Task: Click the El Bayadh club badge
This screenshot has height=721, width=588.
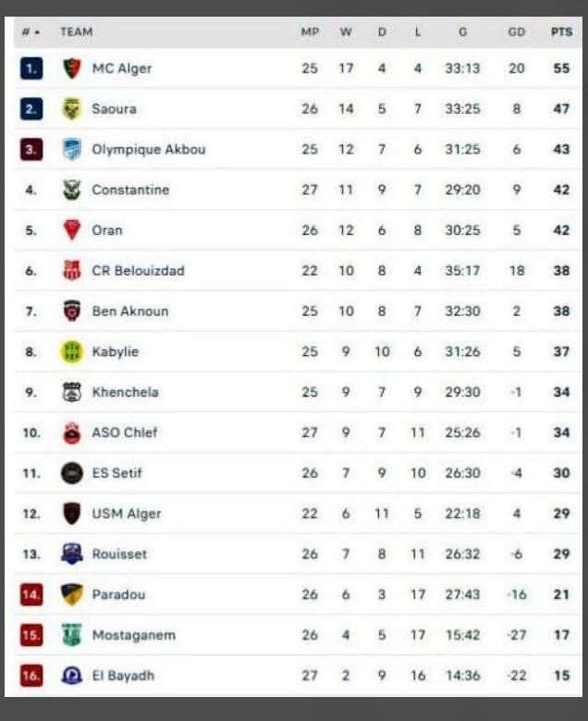Action: [71, 676]
